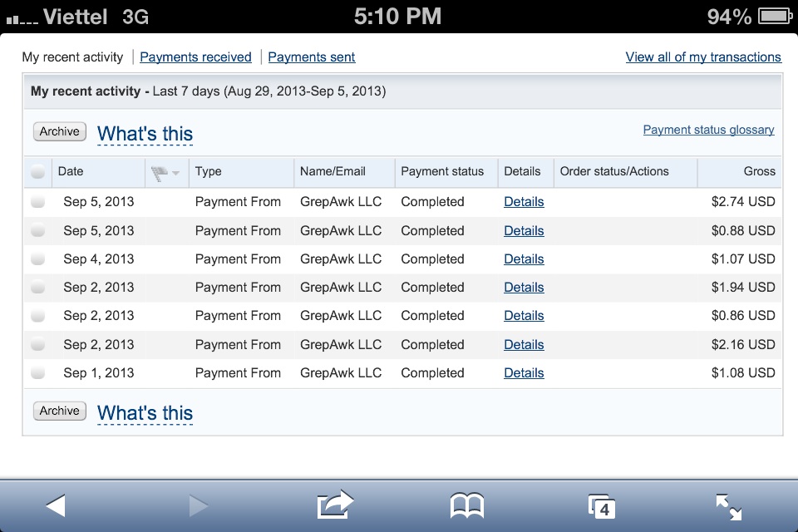Click the bottom Archive button
Screen dimensions: 798x532
(60, 411)
